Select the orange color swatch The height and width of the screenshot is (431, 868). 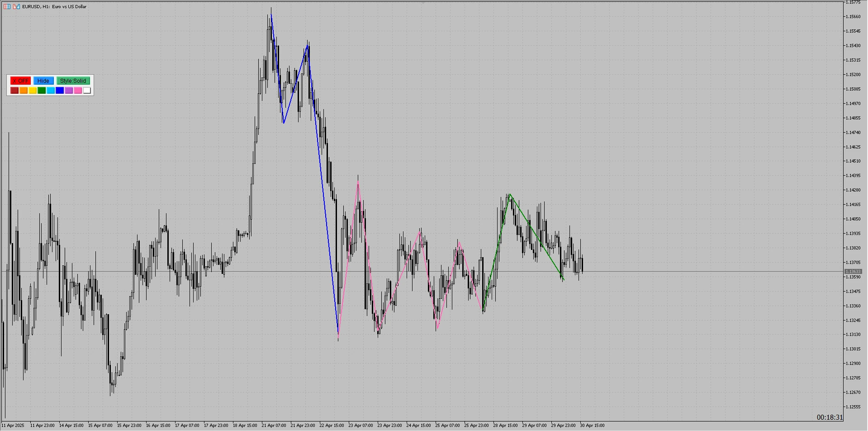(24, 91)
